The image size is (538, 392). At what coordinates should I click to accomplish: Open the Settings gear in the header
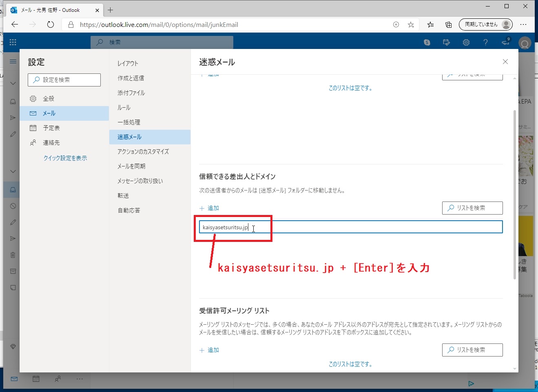click(x=466, y=42)
